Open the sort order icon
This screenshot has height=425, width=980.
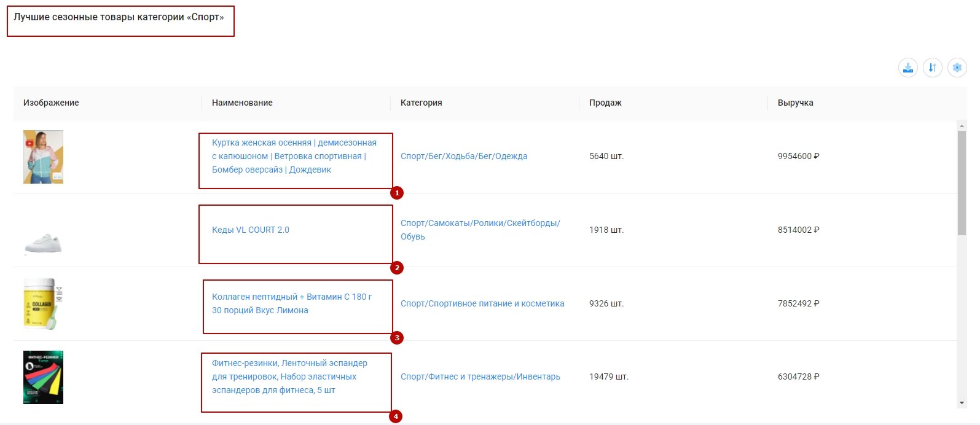tap(932, 68)
